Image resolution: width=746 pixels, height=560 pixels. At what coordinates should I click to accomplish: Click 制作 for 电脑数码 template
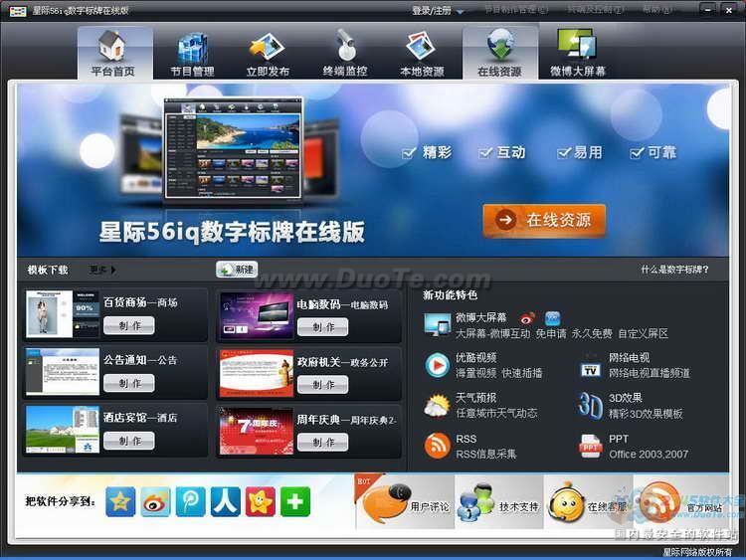(x=322, y=327)
